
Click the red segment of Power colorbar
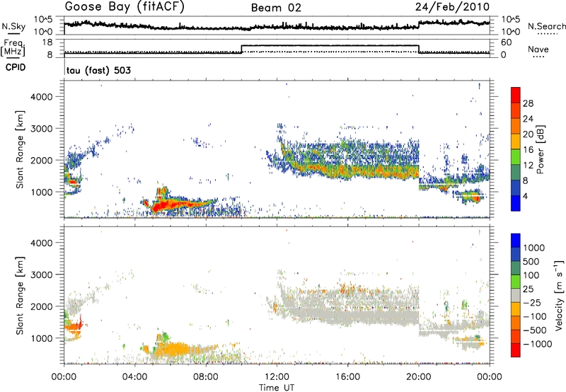pyautogui.click(x=516, y=95)
